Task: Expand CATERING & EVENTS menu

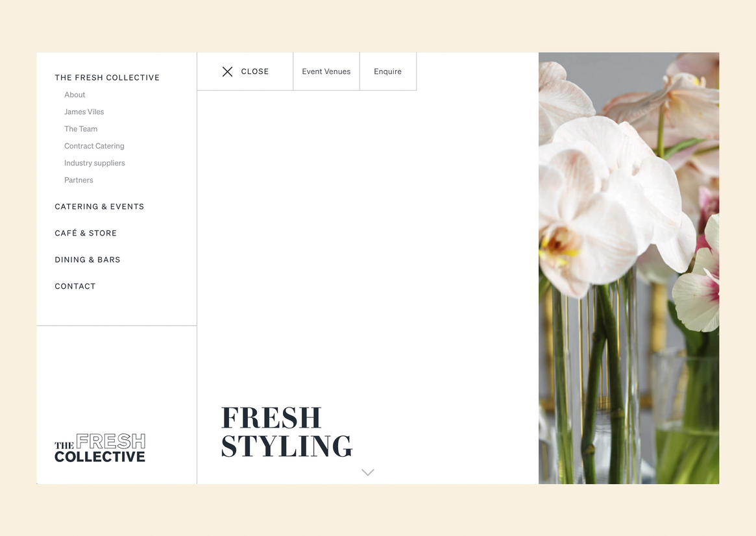Action: [x=99, y=206]
